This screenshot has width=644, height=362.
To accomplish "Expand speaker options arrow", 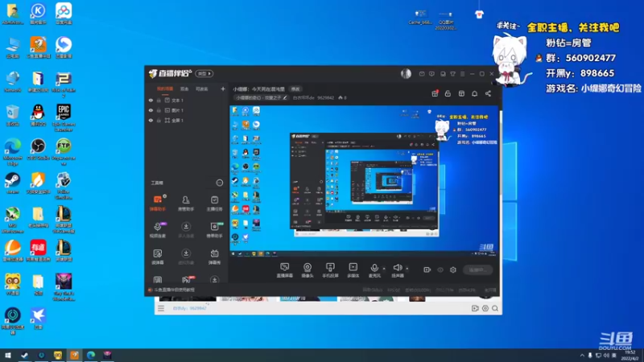I will pyautogui.click(x=407, y=269).
